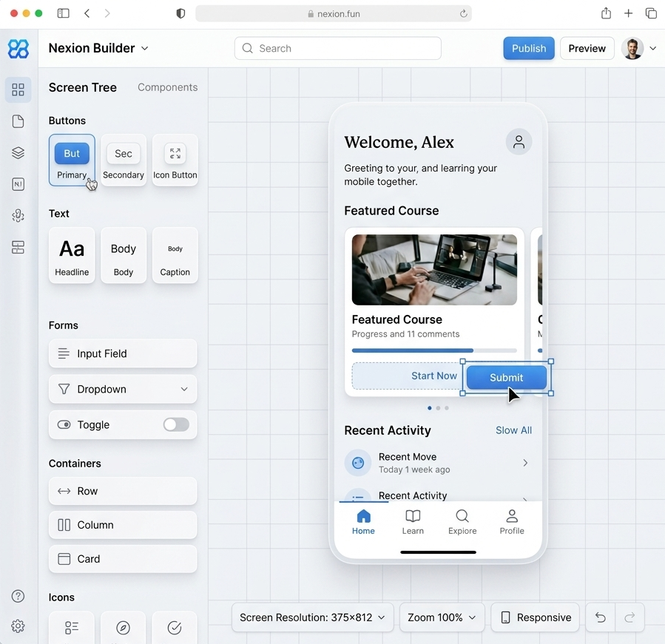Click the Welcome, Alex heading
The width and height of the screenshot is (665, 644).
399,142
